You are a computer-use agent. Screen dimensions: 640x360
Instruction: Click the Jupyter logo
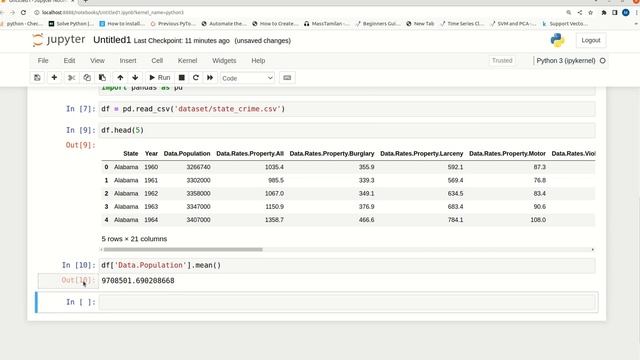click(x=59, y=40)
